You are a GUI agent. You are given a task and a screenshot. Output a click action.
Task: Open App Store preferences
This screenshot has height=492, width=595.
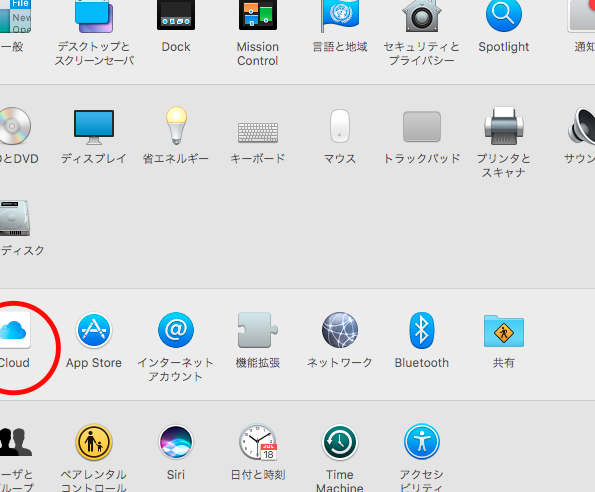pos(94,330)
